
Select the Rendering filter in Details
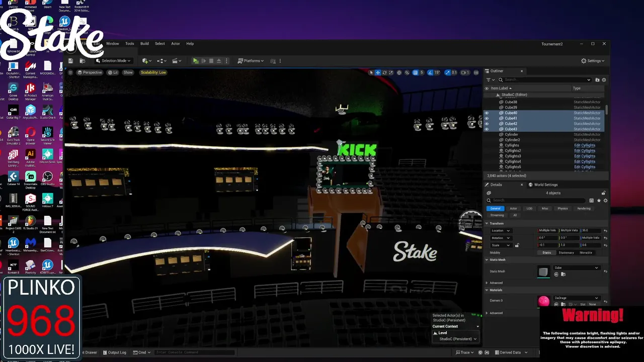(x=584, y=208)
